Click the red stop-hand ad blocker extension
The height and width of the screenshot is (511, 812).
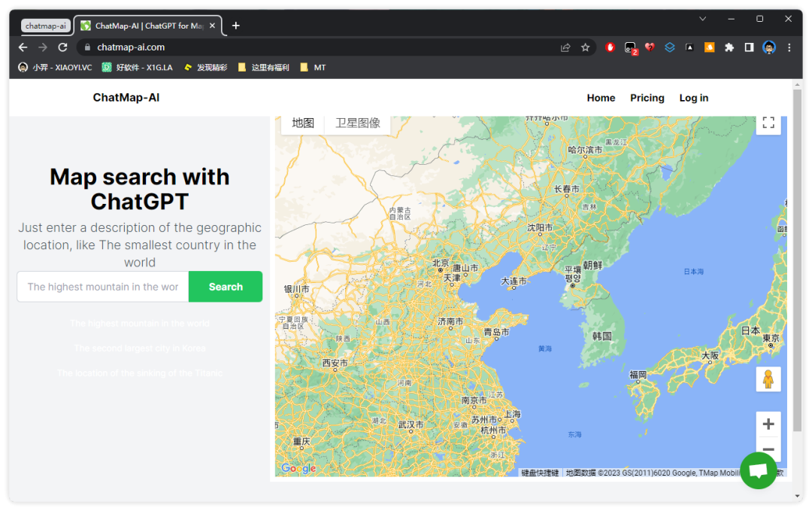click(x=611, y=47)
